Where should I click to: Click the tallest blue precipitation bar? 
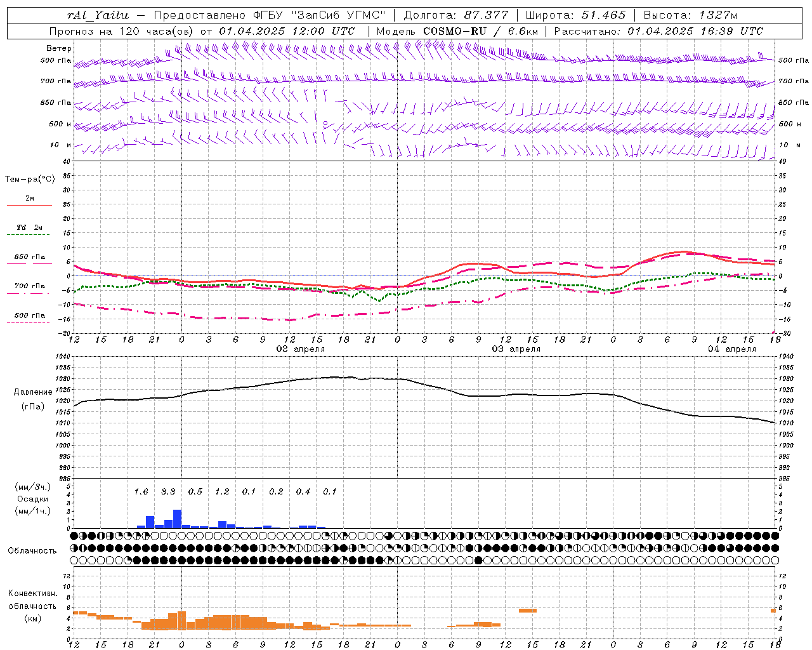click(x=178, y=519)
